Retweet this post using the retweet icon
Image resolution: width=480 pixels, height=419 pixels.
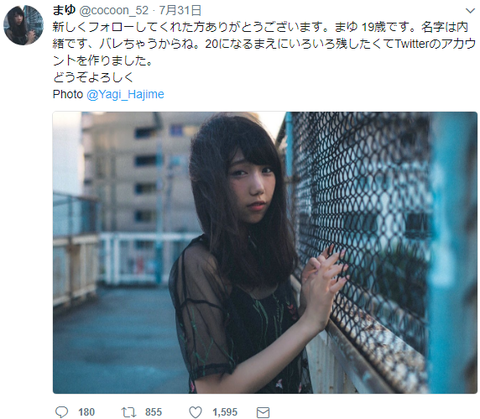[129, 412]
